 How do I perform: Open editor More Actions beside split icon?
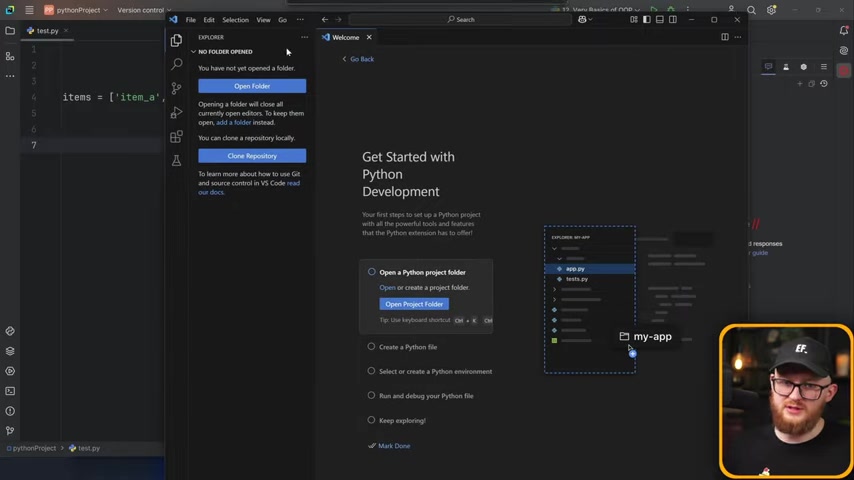(x=738, y=37)
